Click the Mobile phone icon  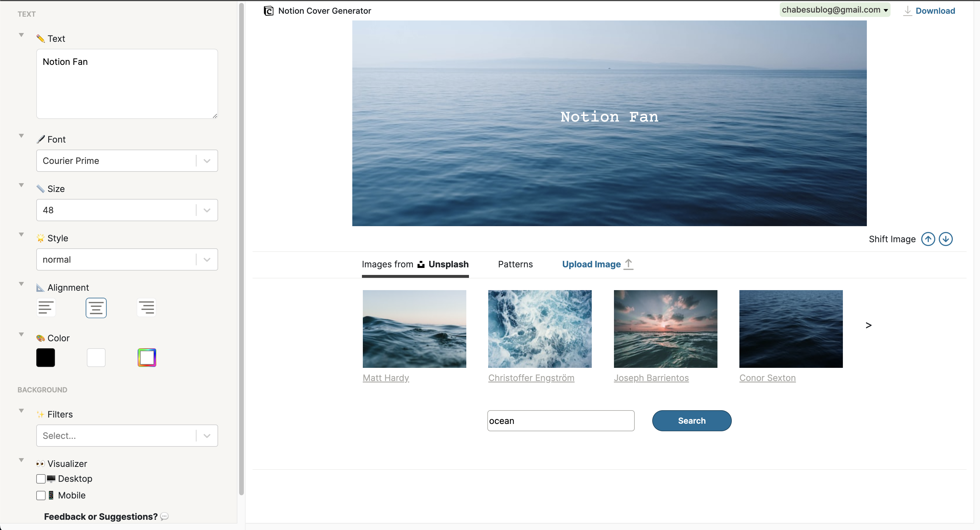click(51, 496)
